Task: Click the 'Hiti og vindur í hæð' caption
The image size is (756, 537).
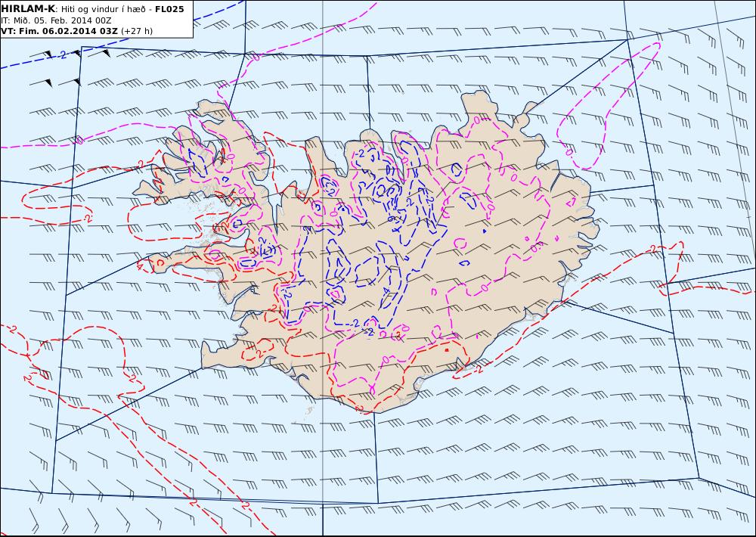Action: click(x=103, y=10)
